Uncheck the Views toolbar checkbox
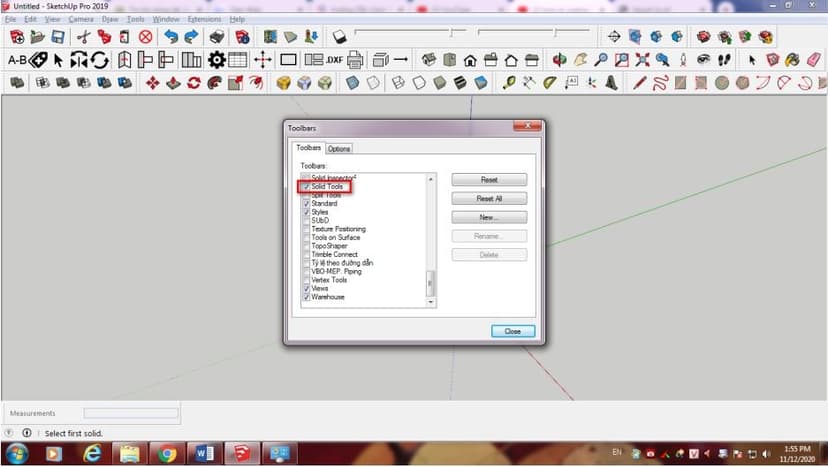828x467 pixels. click(x=306, y=288)
